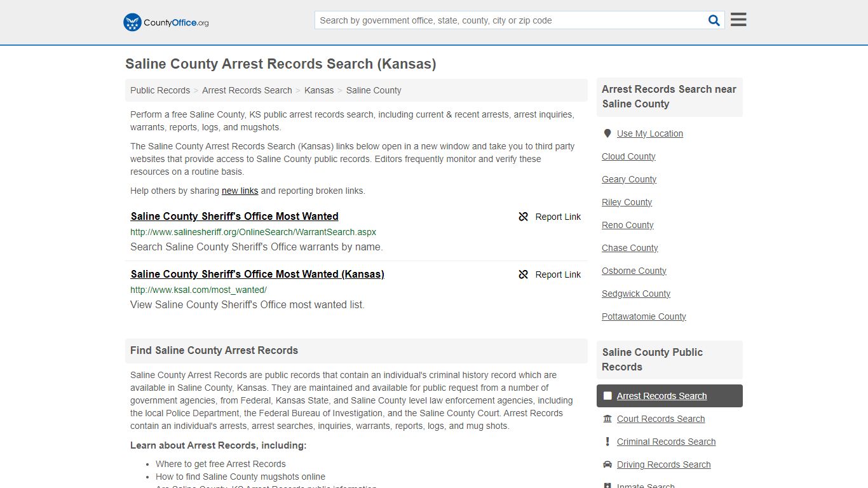Viewport: 868px width, 488px height.
Task: Click exclamation icon beside Criminal Records Search
Action: (607, 442)
